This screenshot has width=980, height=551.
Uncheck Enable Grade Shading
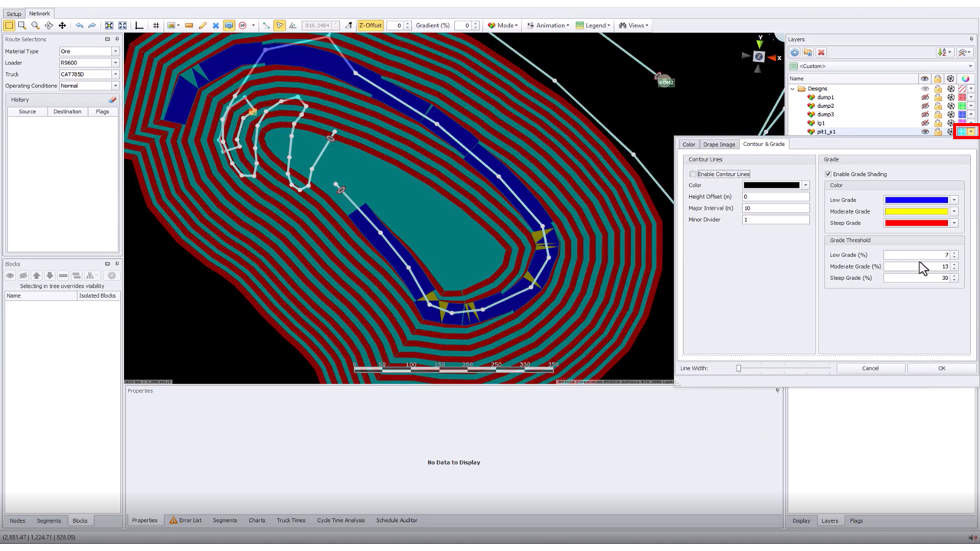[828, 174]
